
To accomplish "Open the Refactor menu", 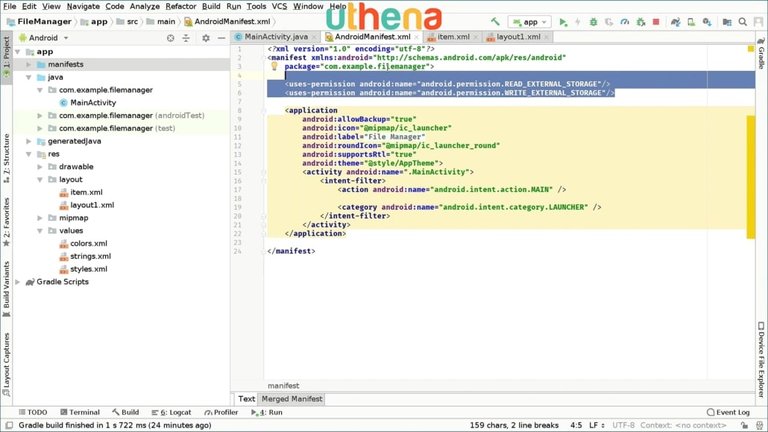I will tap(180, 6).
